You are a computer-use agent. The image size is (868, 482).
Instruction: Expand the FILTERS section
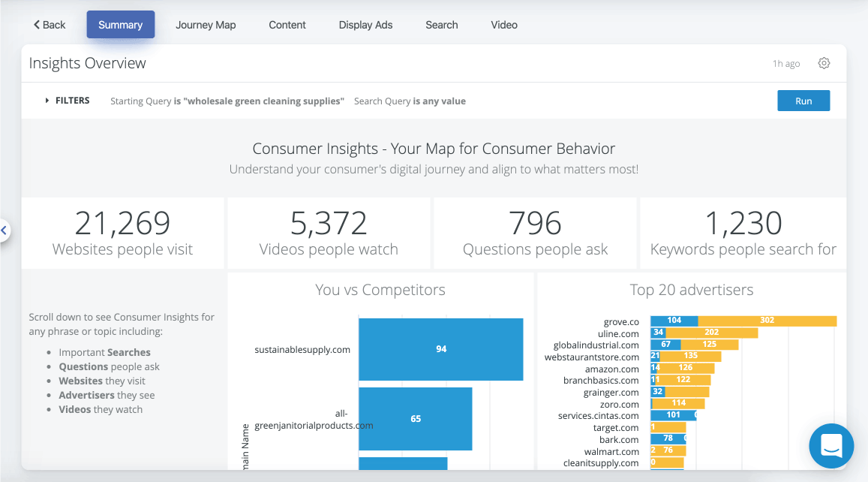(68, 101)
